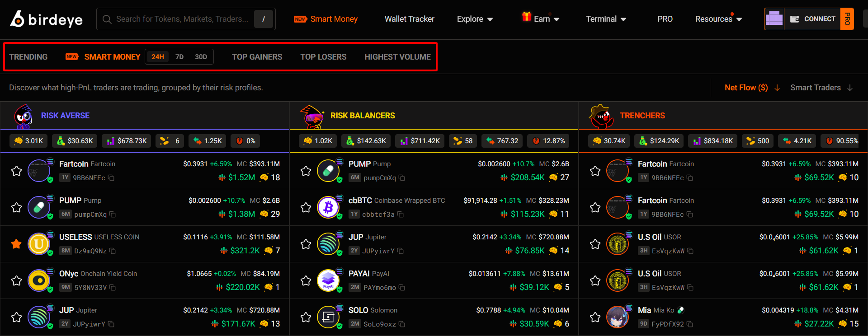Click the Risk Averse 3.01K traders stat
This screenshot has width=868, height=336.
click(28, 141)
